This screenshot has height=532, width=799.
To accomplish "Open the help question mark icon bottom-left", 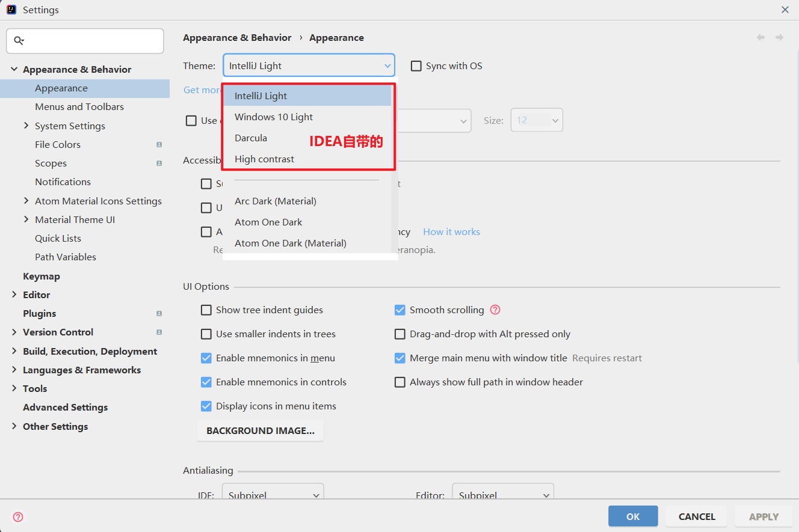I will [18, 517].
